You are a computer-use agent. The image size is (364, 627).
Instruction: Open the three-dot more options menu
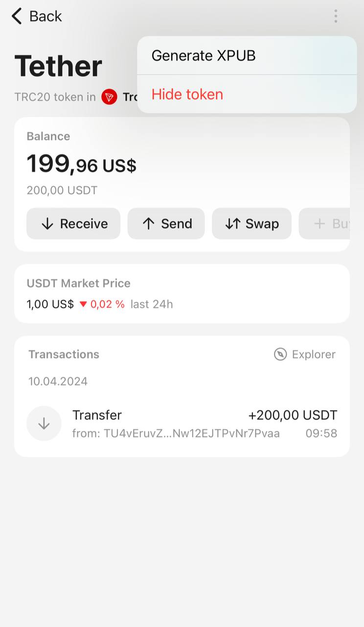[x=336, y=16]
